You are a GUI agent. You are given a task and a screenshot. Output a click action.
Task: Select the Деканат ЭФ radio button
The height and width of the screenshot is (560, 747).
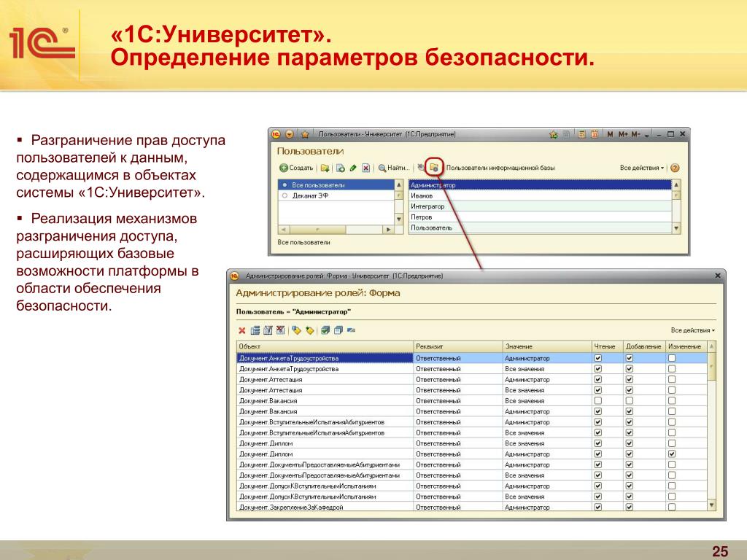[x=285, y=195]
